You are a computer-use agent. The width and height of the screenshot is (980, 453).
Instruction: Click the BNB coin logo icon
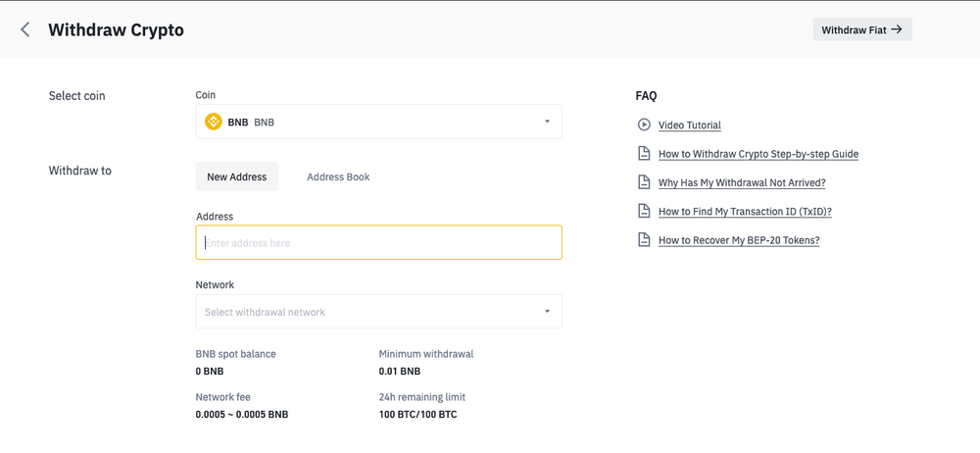point(214,122)
